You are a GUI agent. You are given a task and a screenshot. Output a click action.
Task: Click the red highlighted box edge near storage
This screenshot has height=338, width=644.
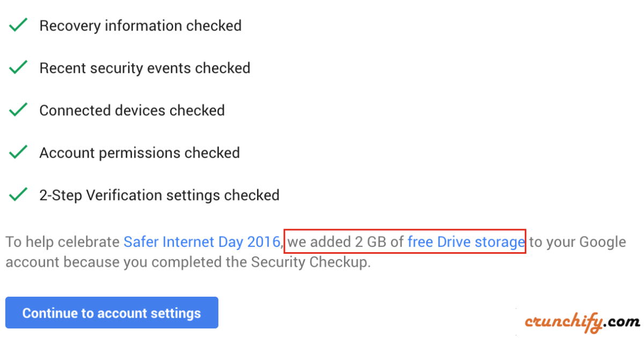[x=525, y=242]
